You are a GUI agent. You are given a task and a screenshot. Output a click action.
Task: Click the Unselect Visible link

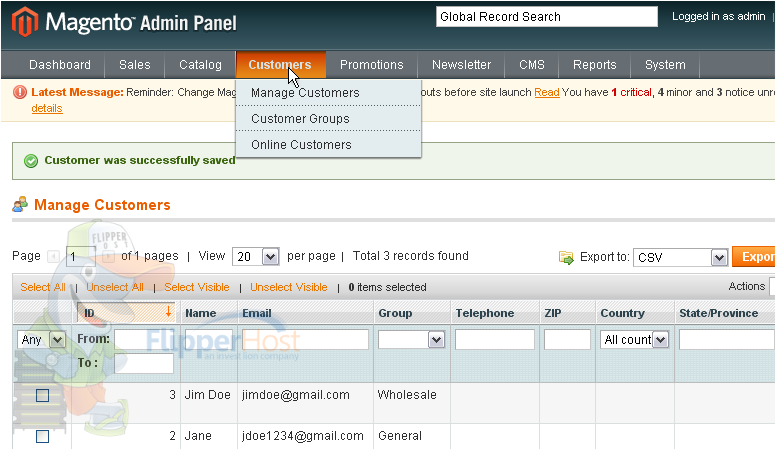[x=289, y=287]
